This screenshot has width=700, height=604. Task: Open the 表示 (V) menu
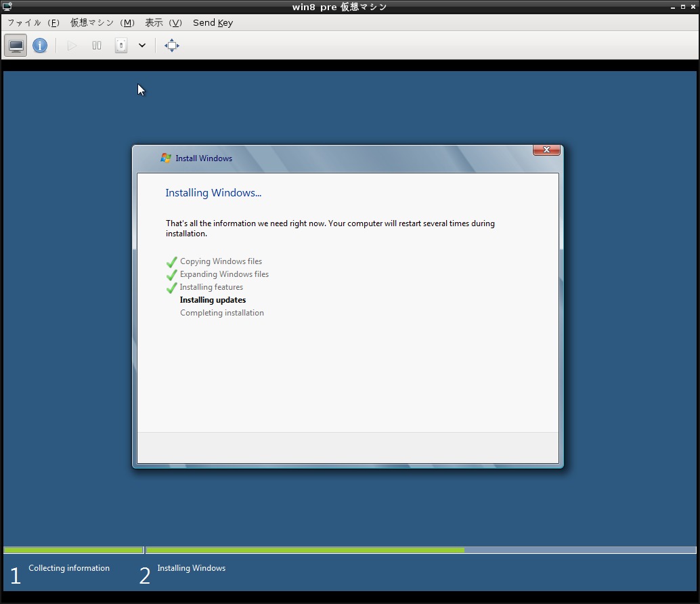163,23
